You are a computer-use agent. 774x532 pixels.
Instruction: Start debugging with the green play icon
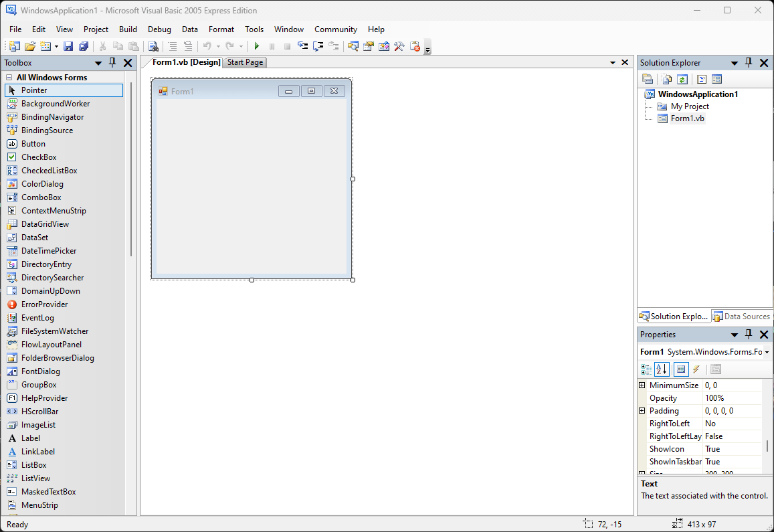tap(256, 46)
